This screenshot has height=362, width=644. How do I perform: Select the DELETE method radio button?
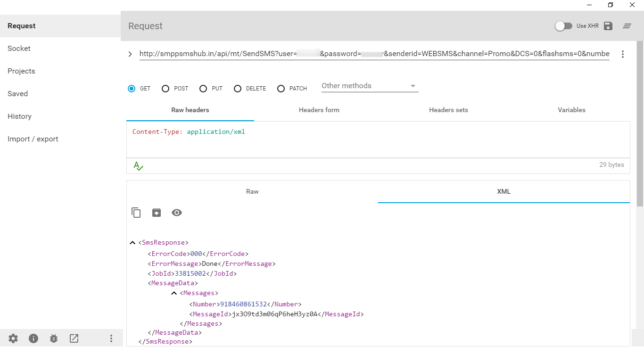coord(238,89)
